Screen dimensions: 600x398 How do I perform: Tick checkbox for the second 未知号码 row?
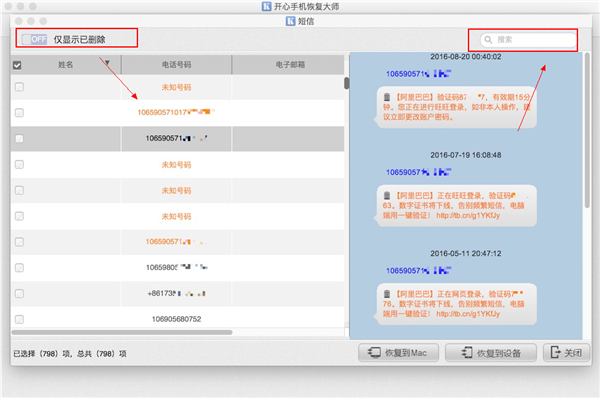(x=19, y=165)
